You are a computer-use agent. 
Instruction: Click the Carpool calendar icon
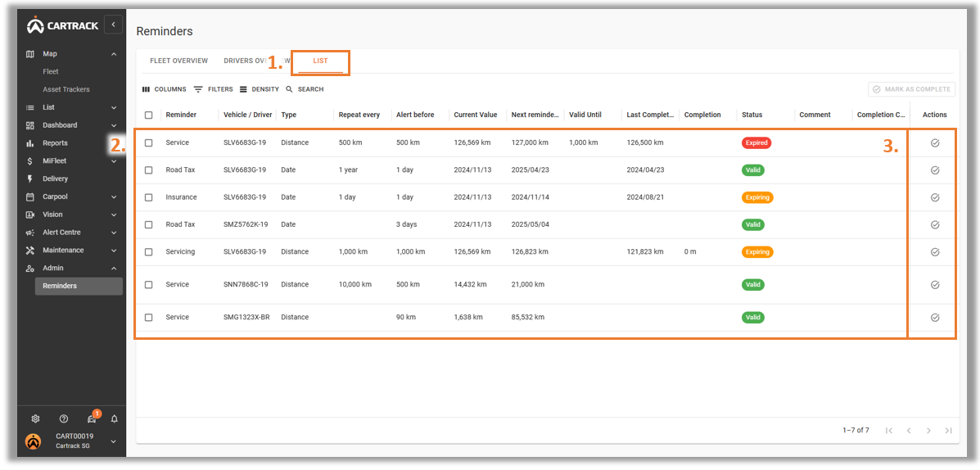(x=30, y=197)
